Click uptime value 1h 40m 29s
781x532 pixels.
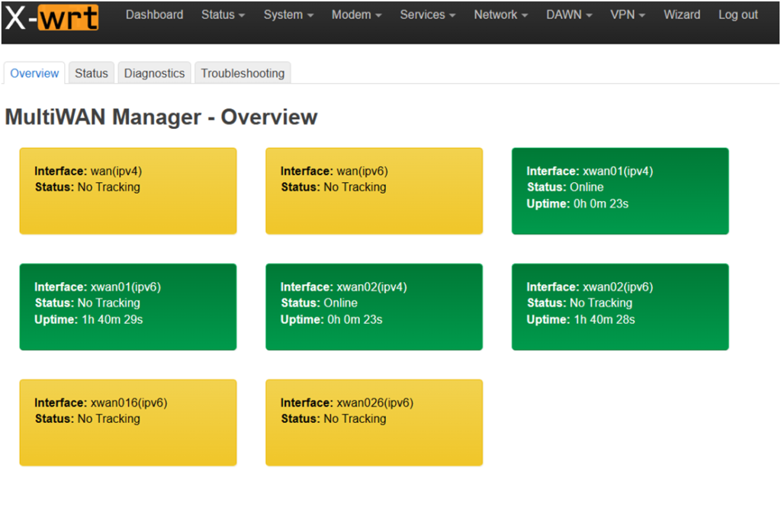(112, 319)
